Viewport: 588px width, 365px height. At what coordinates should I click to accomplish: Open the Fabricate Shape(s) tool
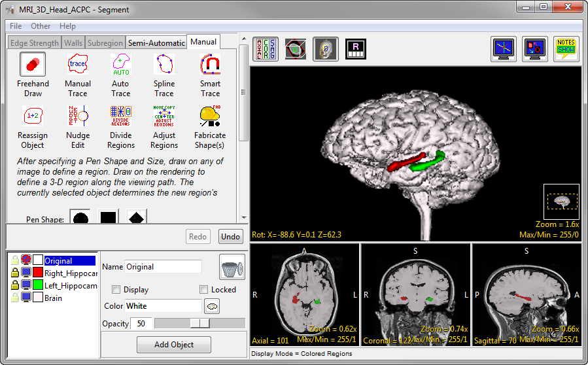coord(210,116)
